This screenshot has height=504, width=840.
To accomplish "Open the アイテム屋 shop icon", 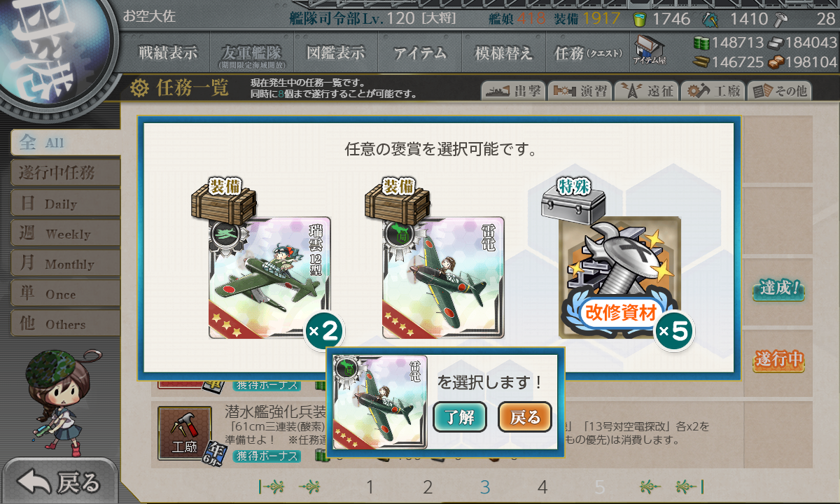I will [x=649, y=50].
